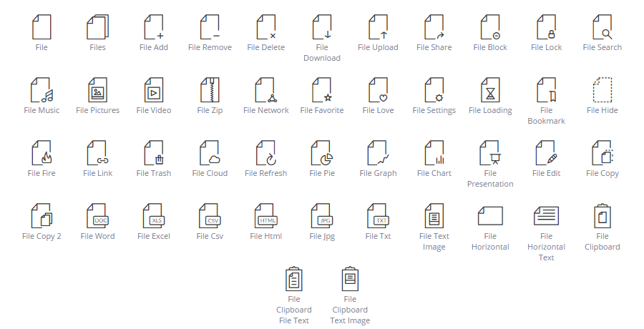Select the File Settings gear icon
Viewport: 644px width, 329px height.
[434, 90]
